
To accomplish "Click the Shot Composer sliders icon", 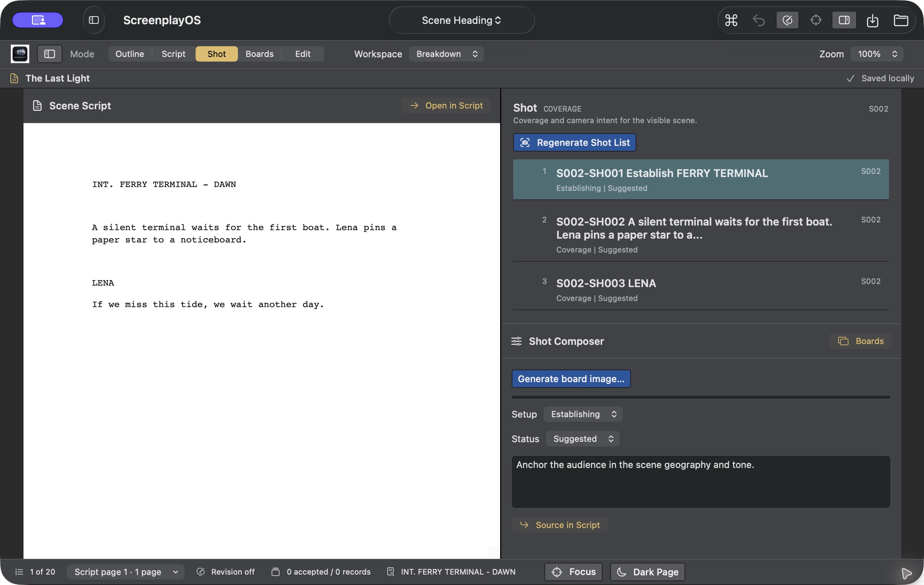I will [x=516, y=341].
